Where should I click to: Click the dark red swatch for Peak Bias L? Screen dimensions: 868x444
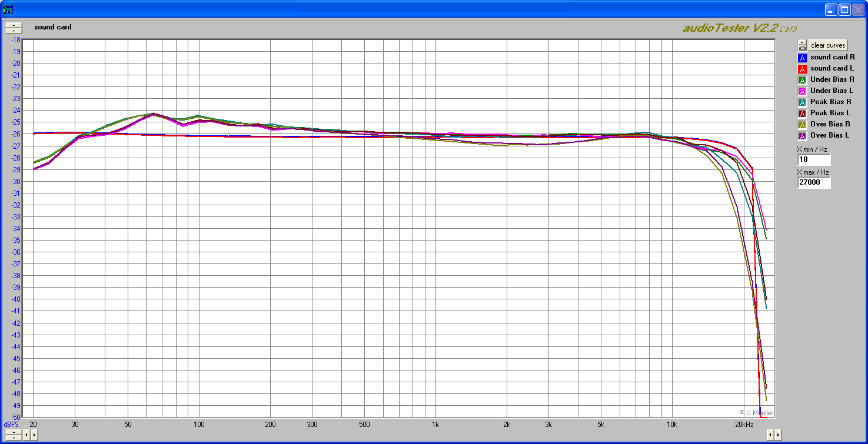tap(802, 113)
